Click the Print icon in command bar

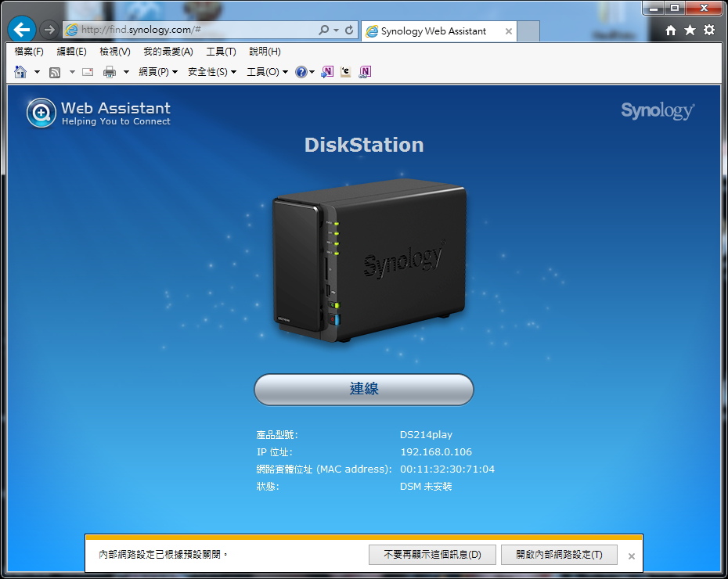pos(110,72)
